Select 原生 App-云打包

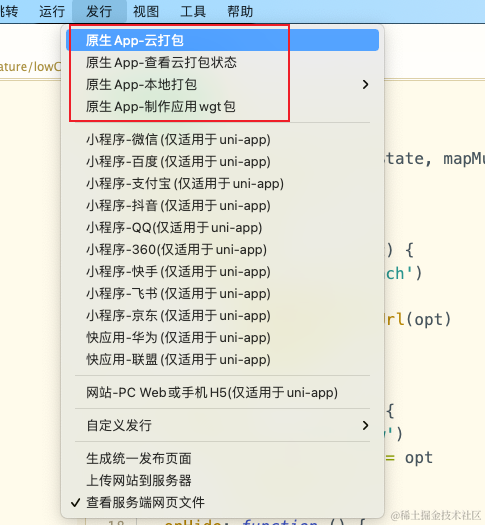(x=223, y=40)
